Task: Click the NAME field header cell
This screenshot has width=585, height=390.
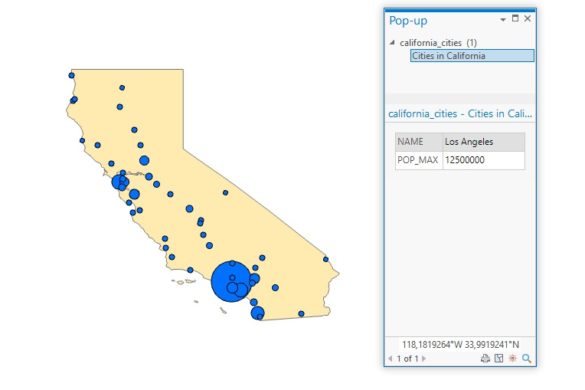Action: click(419, 142)
